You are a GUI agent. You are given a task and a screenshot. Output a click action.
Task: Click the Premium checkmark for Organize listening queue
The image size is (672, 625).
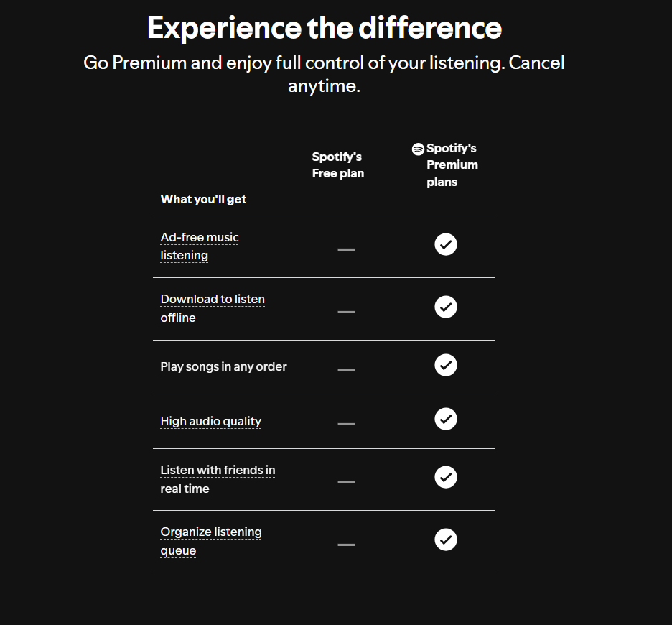tap(446, 540)
